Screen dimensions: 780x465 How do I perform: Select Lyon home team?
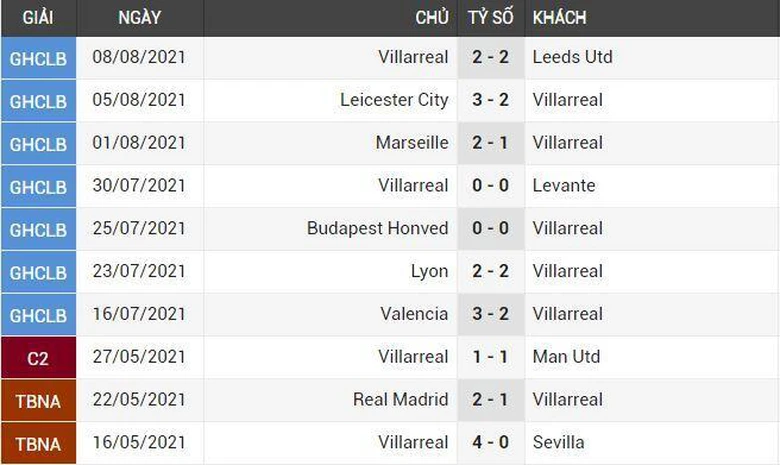[x=429, y=271]
